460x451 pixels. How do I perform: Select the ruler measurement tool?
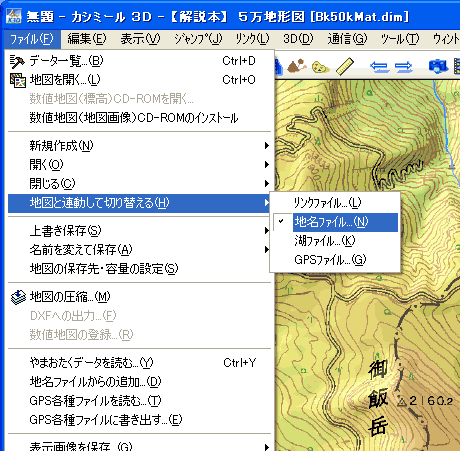pyautogui.click(x=345, y=66)
